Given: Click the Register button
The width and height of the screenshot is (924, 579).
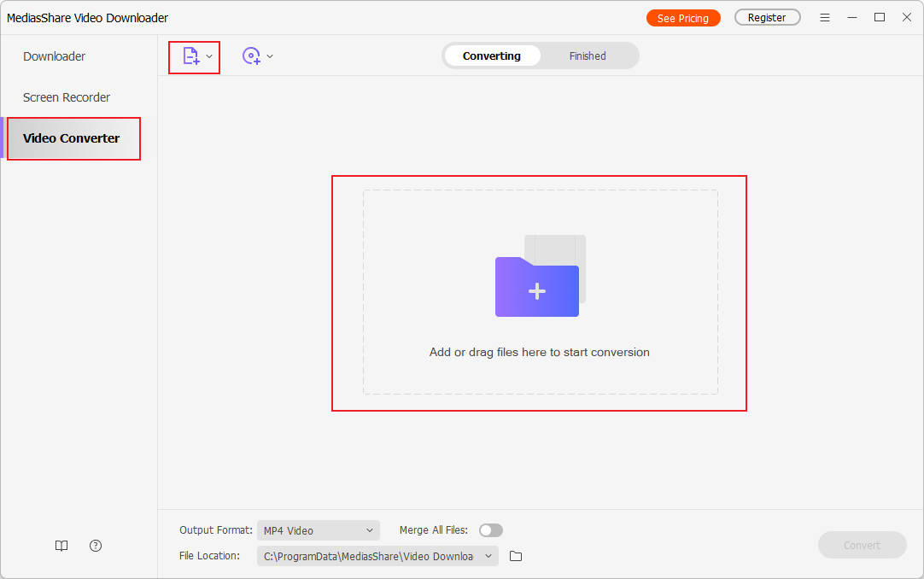Looking at the screenshot, I should (767, 18).
